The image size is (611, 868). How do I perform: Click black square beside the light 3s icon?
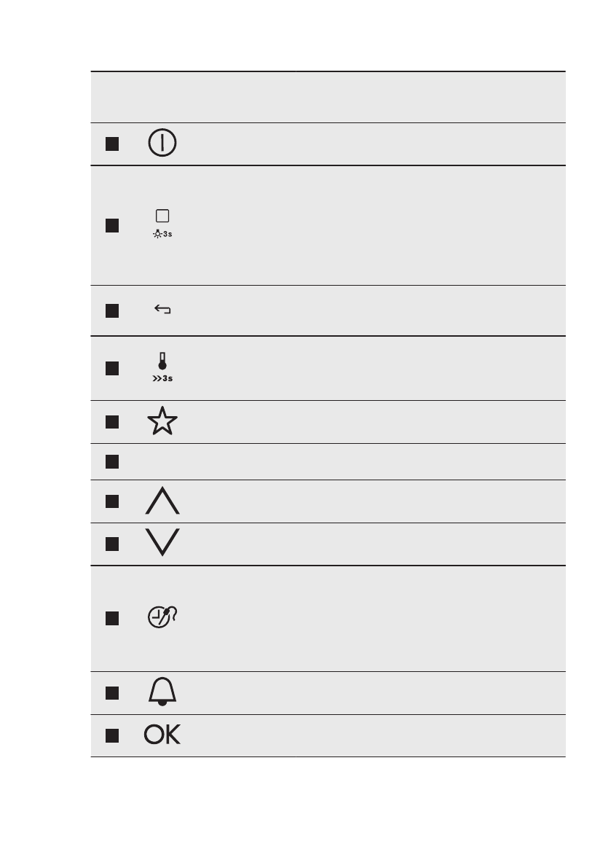point(111,225)
